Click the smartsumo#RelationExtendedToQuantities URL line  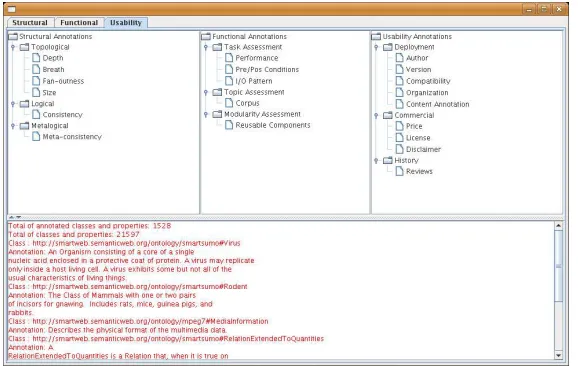[166, 339]
